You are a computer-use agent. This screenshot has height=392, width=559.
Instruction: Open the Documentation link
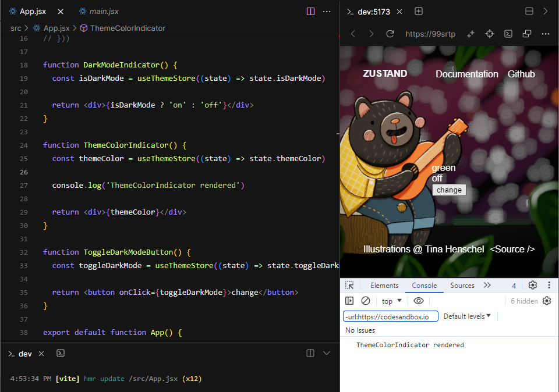coord(466,74)
